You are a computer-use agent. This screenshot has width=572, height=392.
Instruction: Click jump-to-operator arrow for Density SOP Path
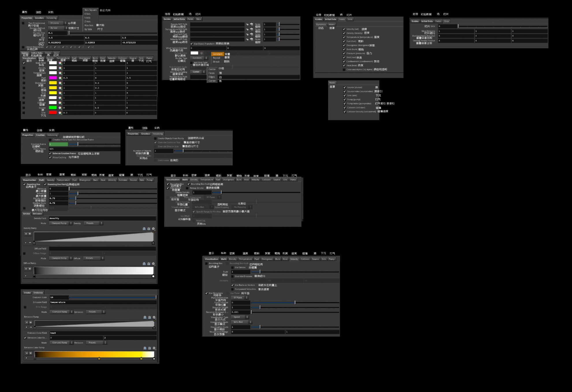[247, 25]
